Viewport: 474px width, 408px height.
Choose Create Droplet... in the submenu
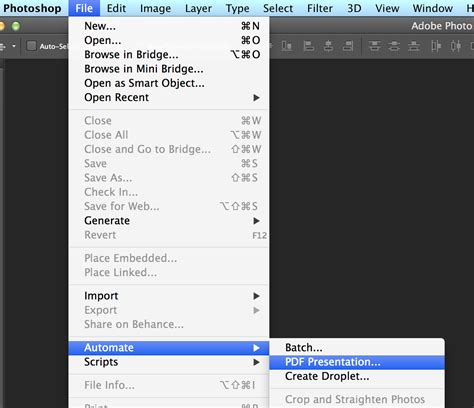[357, 377]
